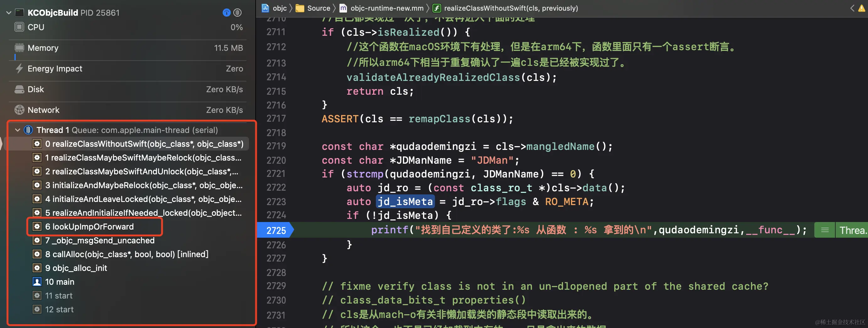The height and width of the screenshot is (328, 868).
Task: Click the line 2725 breakpoint marker
Action: pos(275,230)
